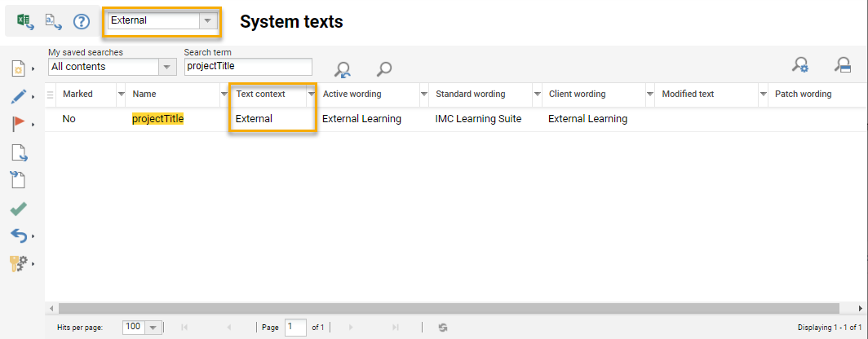Click the key with gears icon
Screen dimensions: 868x339
tap(19, 262)
